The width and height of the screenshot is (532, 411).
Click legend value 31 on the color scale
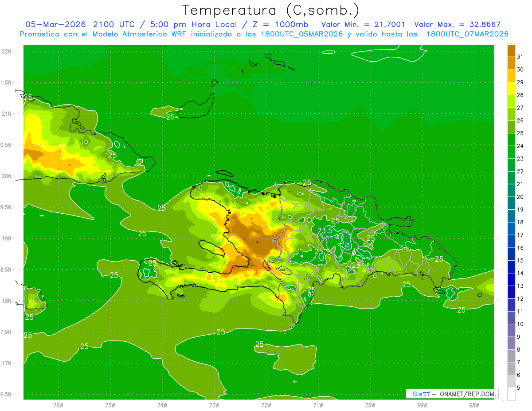tap(520, 57)
